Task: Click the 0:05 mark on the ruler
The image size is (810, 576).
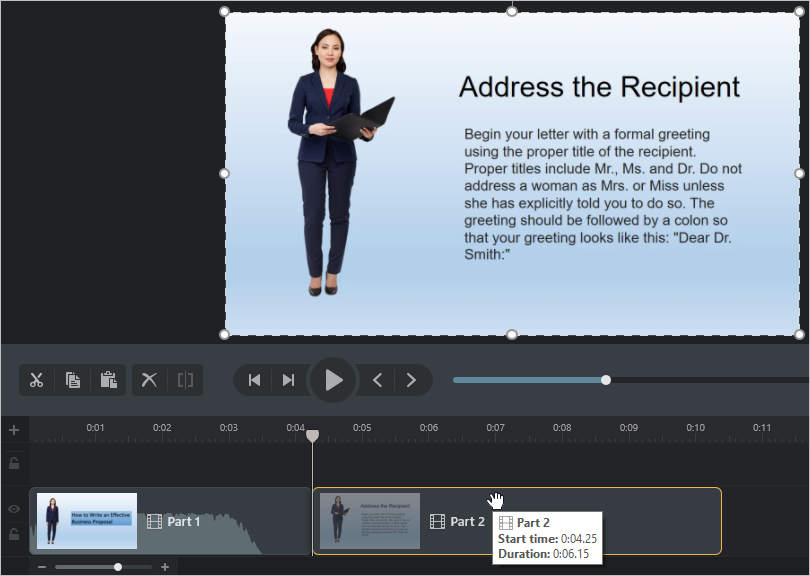Action: pyautogui.click(x=362, y=428)
